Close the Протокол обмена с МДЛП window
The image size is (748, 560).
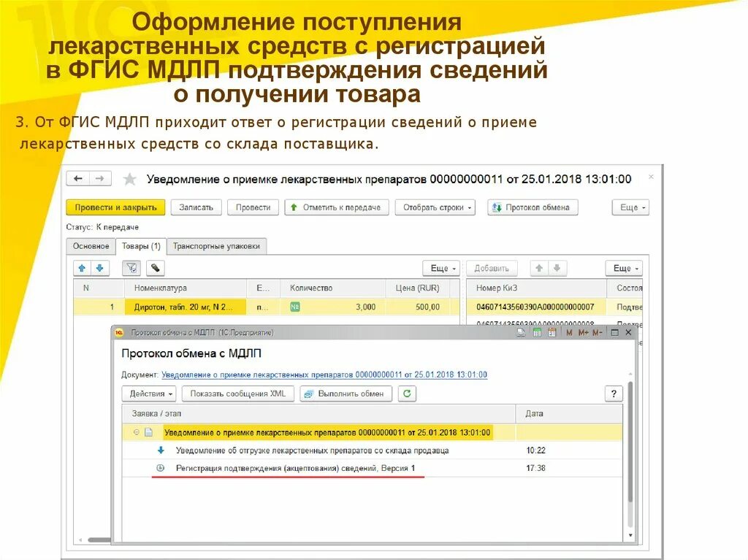(x=628, y=332)
